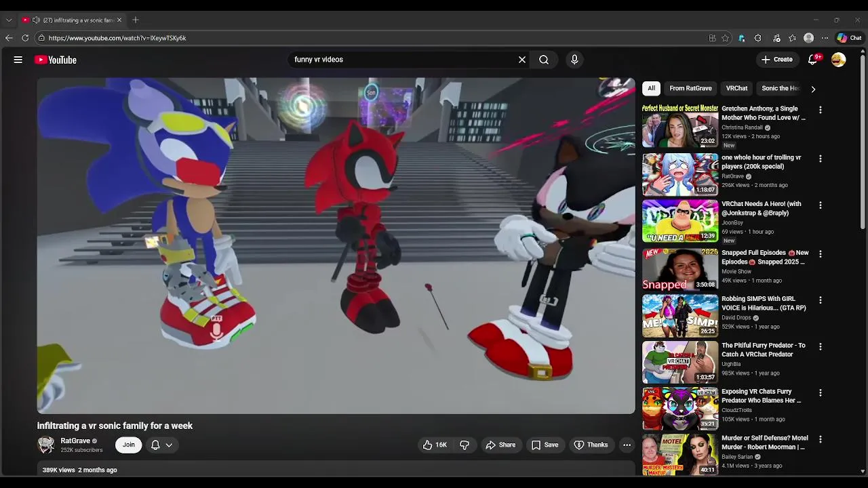Play VRChat Needs A Hero thumbnail
This screenshot has height=488, width=868.
click(x=680, y=221)
